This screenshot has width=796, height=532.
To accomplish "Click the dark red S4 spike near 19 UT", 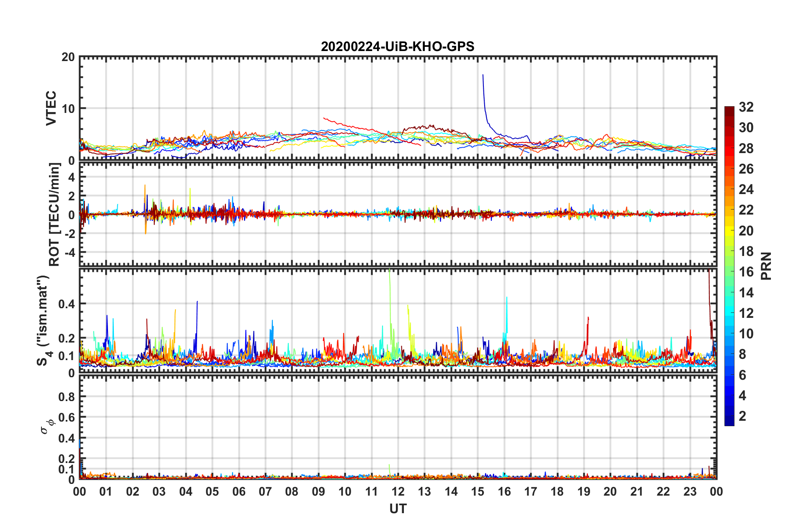I will pos(588,318).
